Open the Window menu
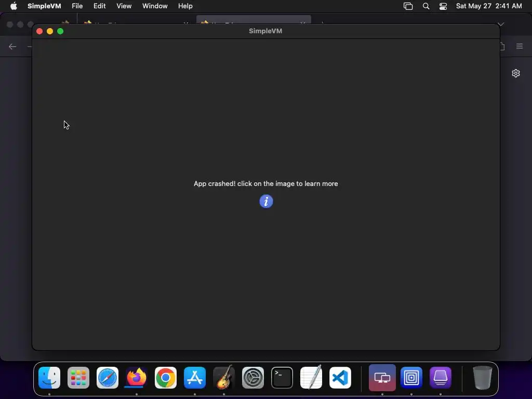 pos(155,6)
